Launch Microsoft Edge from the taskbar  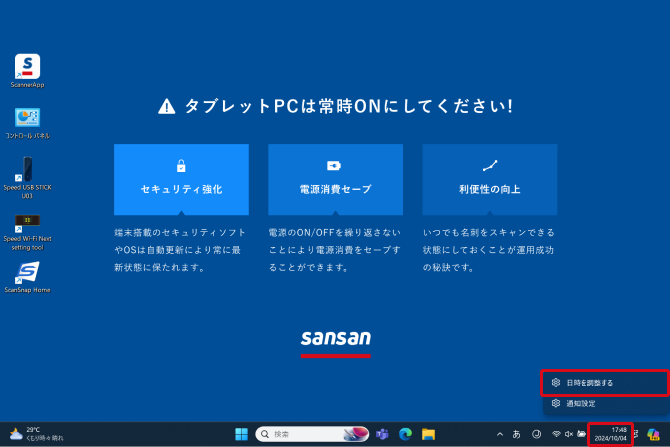pyautogui.click(x=405, y=434)
